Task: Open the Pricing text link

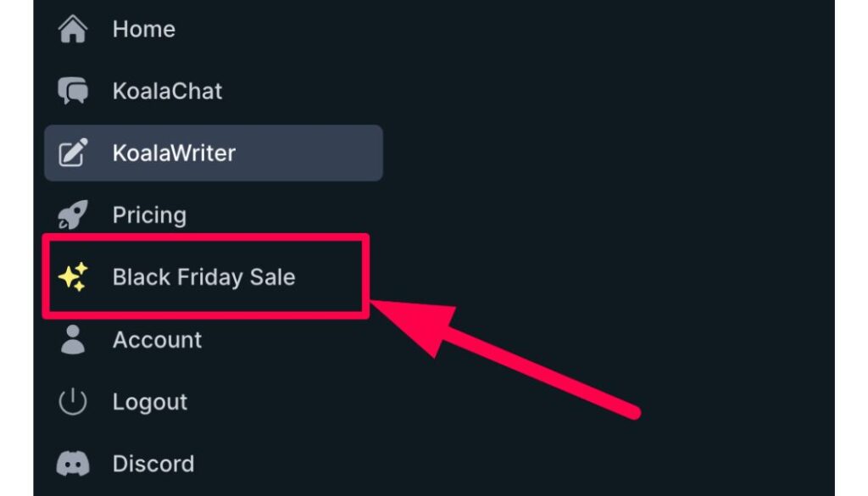Action: pyautogui.click(x=148, y=215)
